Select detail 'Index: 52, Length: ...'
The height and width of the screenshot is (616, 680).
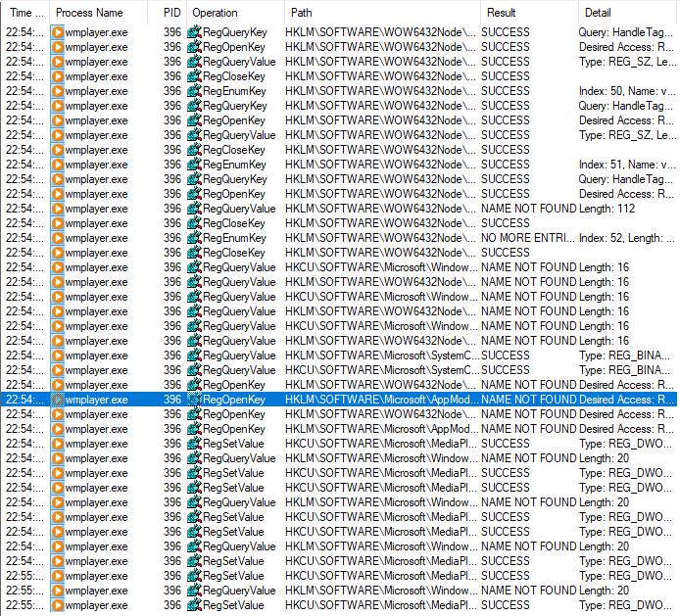[627, 238]
